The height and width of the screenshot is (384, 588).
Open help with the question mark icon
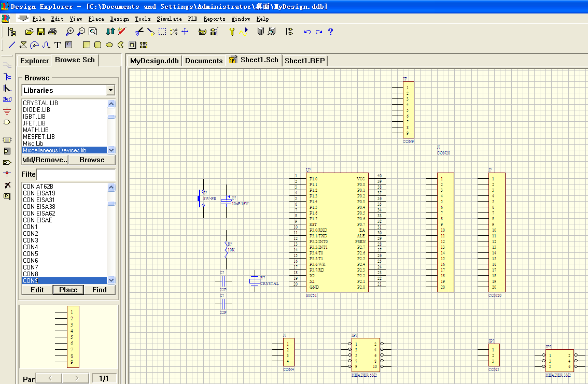(330, 32)
